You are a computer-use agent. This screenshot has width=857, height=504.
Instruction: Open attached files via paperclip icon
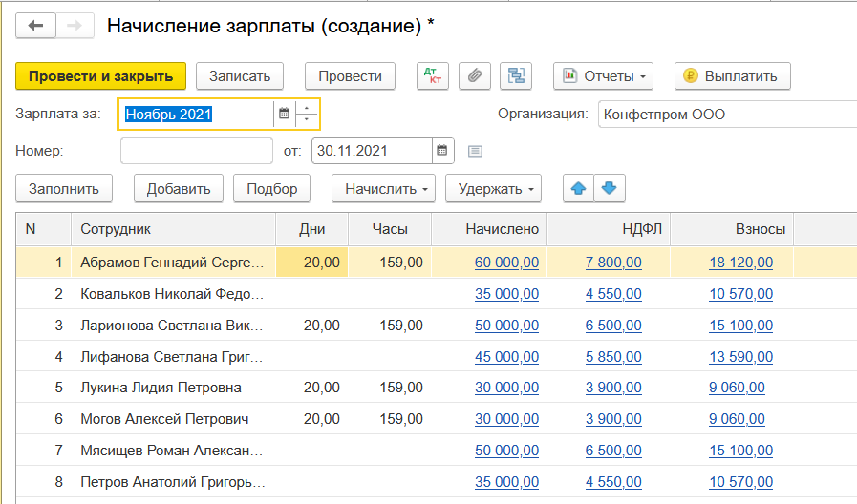pyautogui.click(x=475, y=76)
